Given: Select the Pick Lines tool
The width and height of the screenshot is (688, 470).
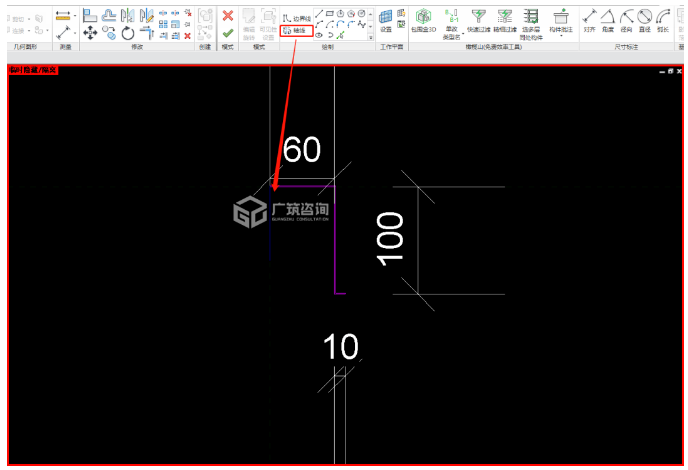Looking at the screenshot, I should 340,35.
